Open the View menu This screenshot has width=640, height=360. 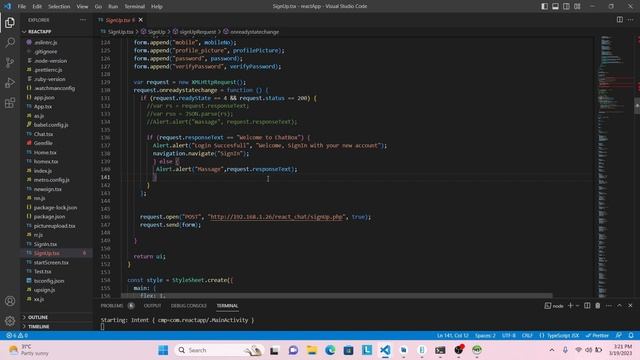pyautogui.click(x=82, y=7)
